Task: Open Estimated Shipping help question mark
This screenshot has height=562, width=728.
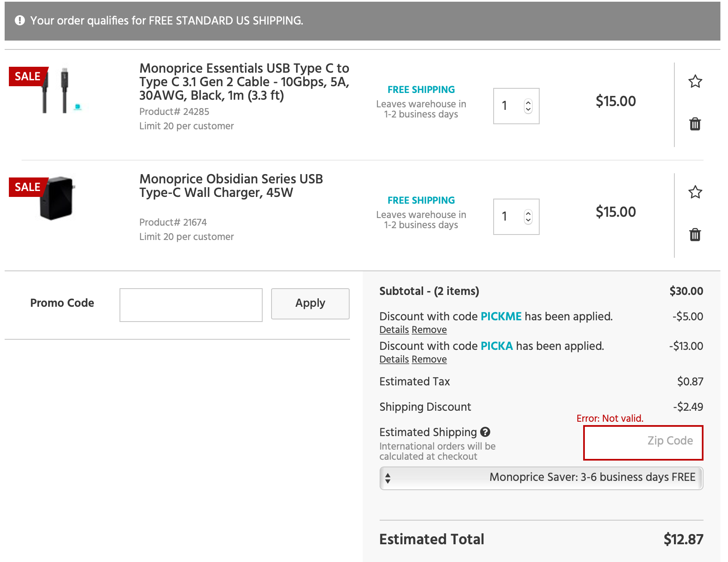Action: click(x=485, y=432)
